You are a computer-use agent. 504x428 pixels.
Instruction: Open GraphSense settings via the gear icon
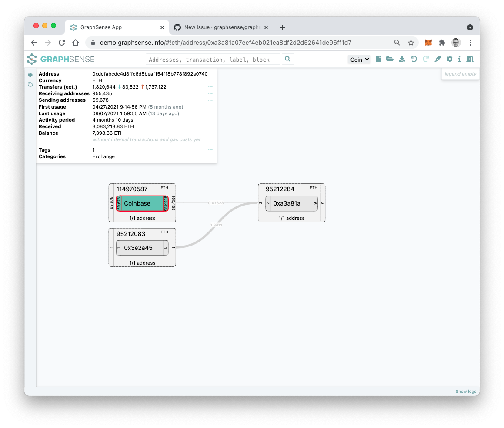[x=450, y=59]
